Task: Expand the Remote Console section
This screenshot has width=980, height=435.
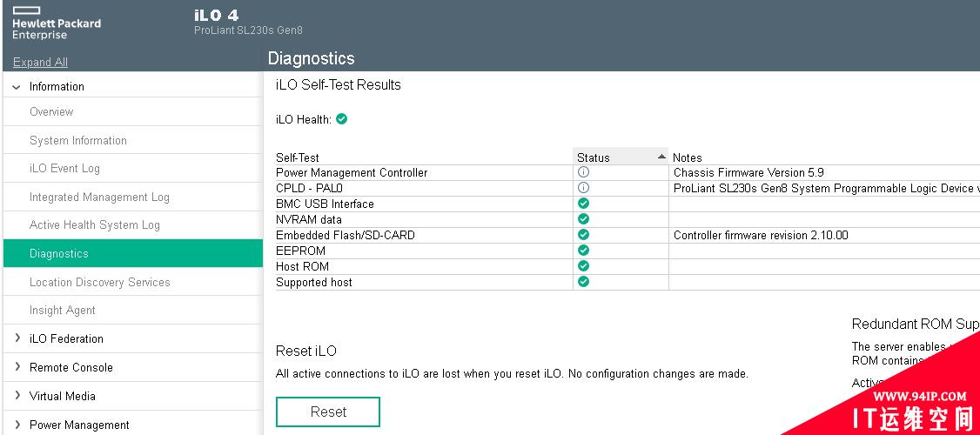Action: pos(17,367)
